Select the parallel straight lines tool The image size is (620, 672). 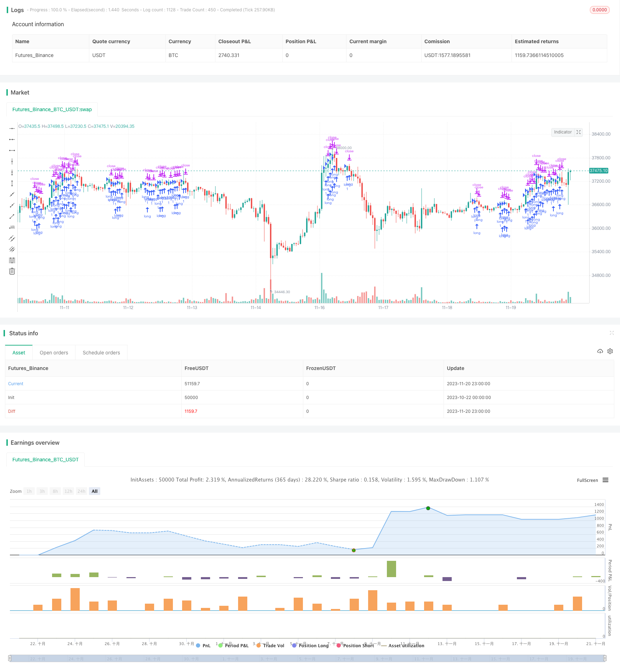(x=12, y=249)
